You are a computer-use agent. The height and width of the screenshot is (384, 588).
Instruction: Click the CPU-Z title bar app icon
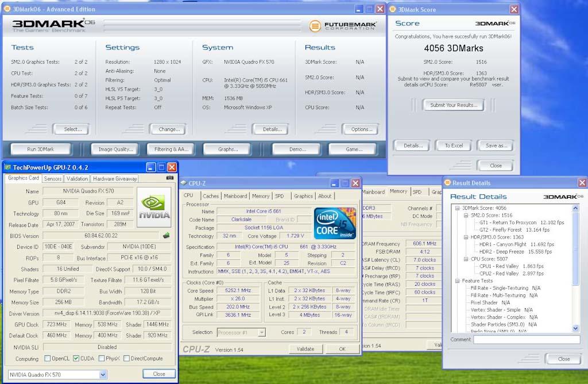coord(184,183)
